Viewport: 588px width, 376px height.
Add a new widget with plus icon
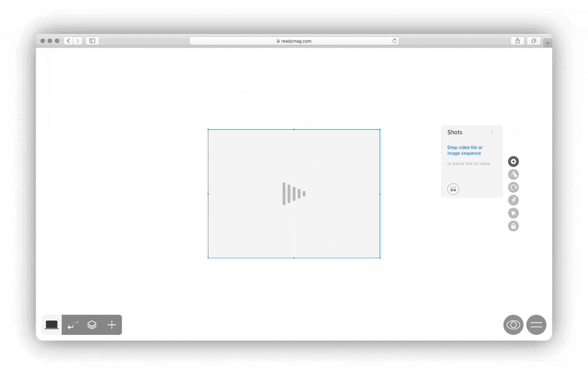click(x=112, y=325)
